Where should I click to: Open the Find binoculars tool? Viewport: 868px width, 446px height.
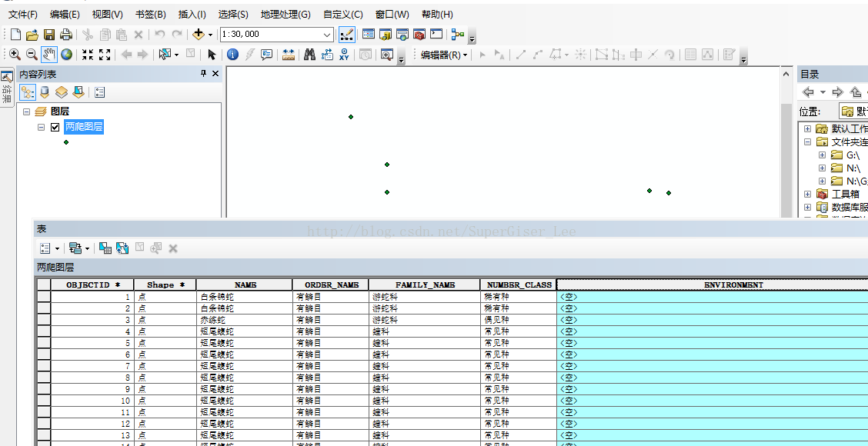310,55
